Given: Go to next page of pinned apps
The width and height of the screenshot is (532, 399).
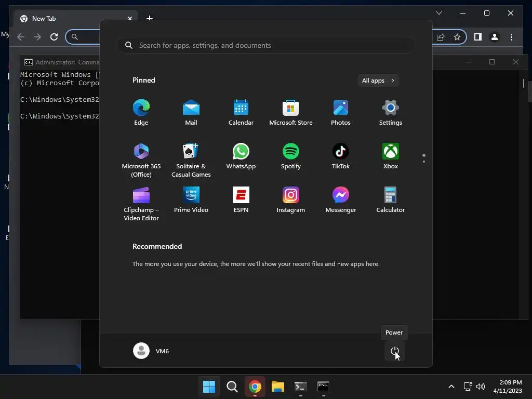Looking at the screenshot, I should coord(424,162).
